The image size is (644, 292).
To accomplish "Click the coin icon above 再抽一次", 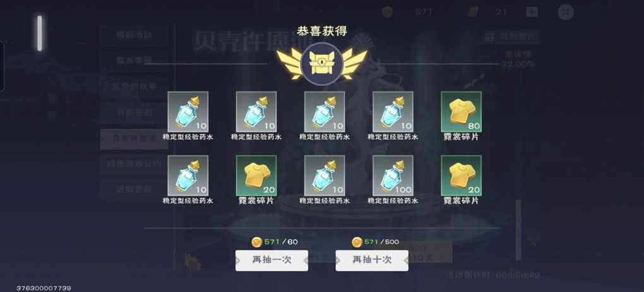I will coord(257,242).
